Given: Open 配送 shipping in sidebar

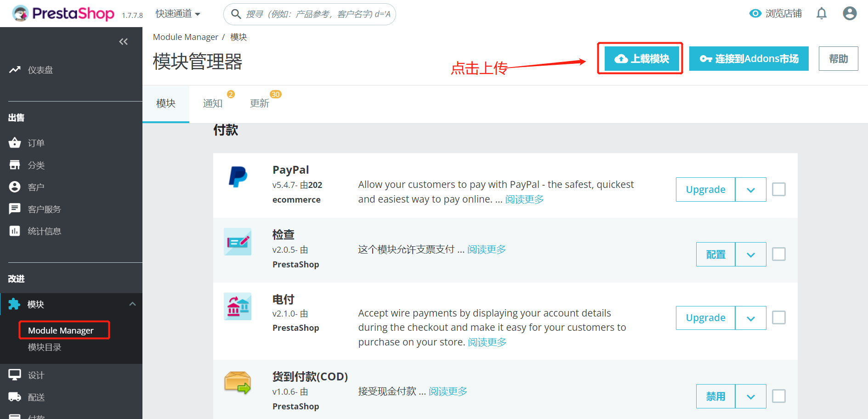Looking at the screenshot, I should coord(27,397).
